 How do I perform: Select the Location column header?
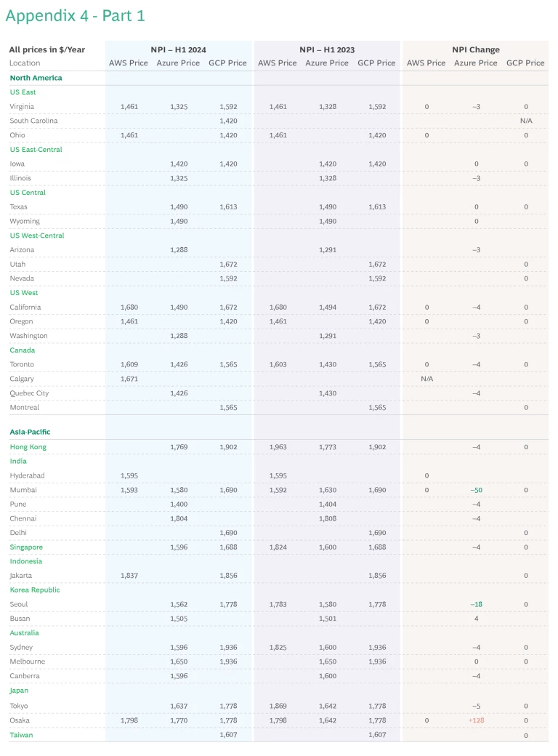click(x=25, y=63)
